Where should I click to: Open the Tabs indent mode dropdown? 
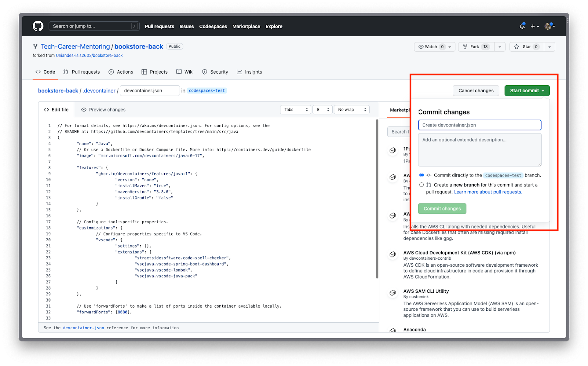point(295,110)
